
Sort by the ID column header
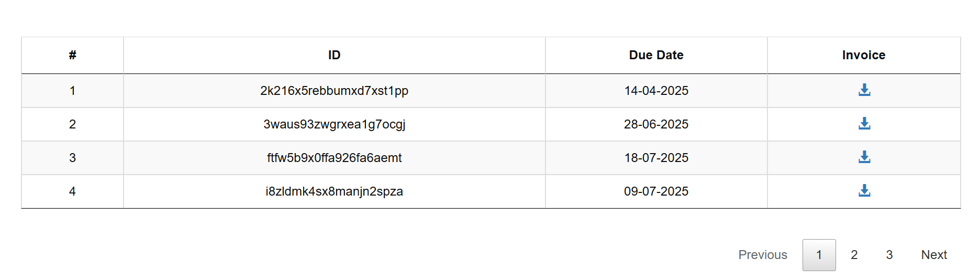(335, 55)
